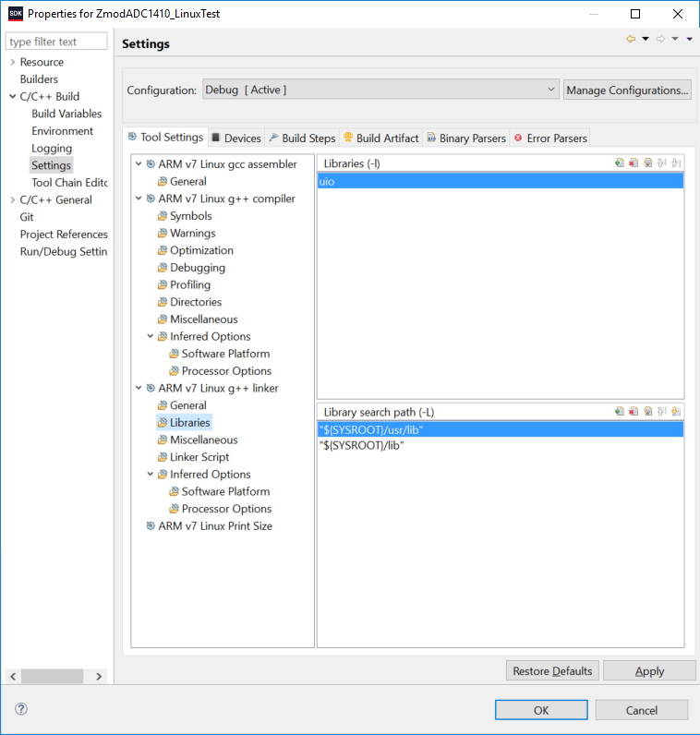Select Logging page

coord(52,148)
